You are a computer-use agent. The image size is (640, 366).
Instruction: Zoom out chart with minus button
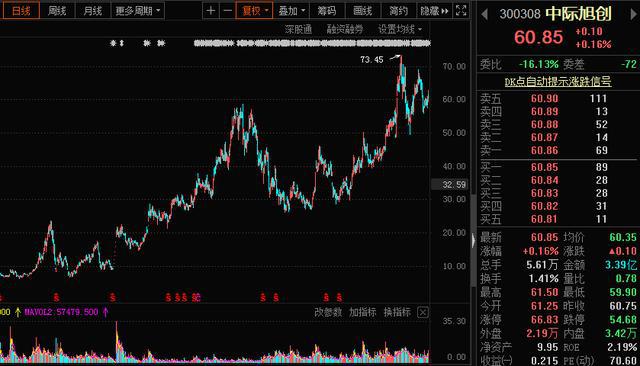pos(227,11)
